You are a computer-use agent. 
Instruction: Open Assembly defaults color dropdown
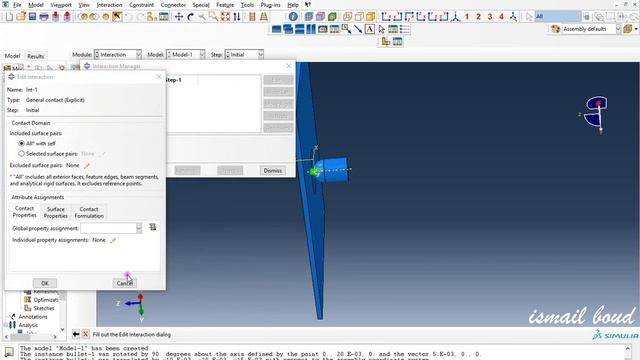click(618, 29)
